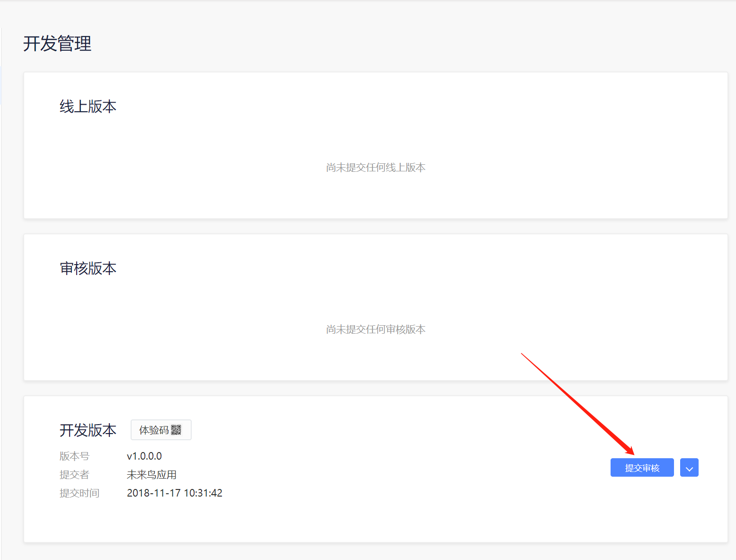Click the QR code icon beside 体验码
Image resolution: width=736 pixels, height=560 pixels.
pos(176,430)
